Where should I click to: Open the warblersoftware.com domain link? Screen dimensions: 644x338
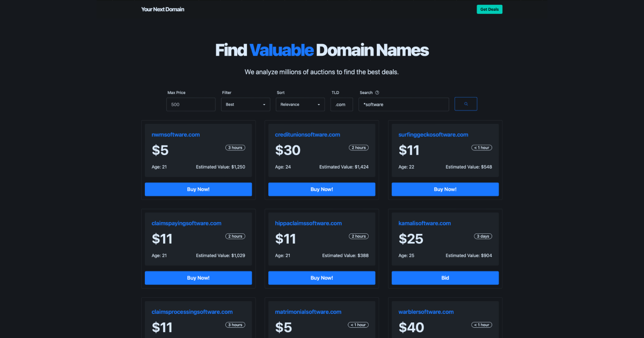pyautogui.click(x=426, y=312)
